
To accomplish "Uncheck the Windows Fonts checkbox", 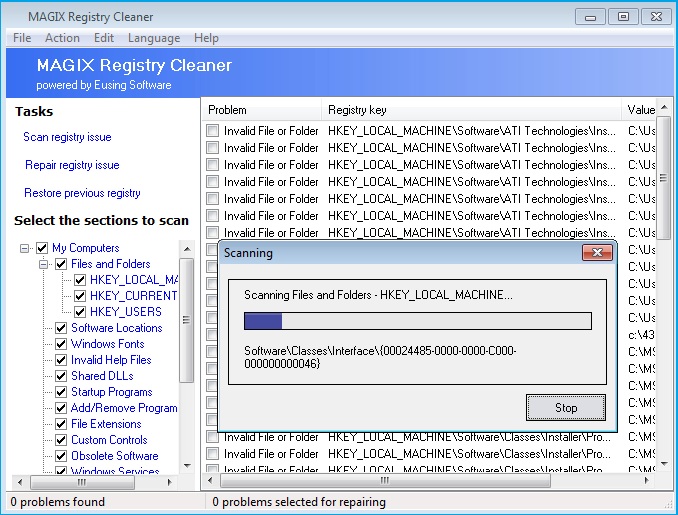I will pos(61,344).
